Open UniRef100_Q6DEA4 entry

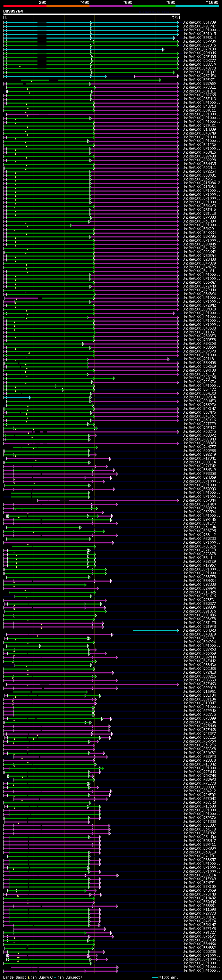click(199, 256)
